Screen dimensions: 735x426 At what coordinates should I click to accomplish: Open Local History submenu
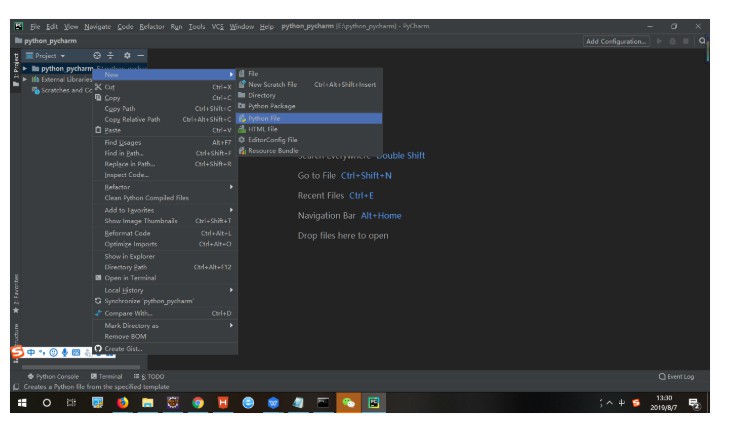(x=165, y=290)
